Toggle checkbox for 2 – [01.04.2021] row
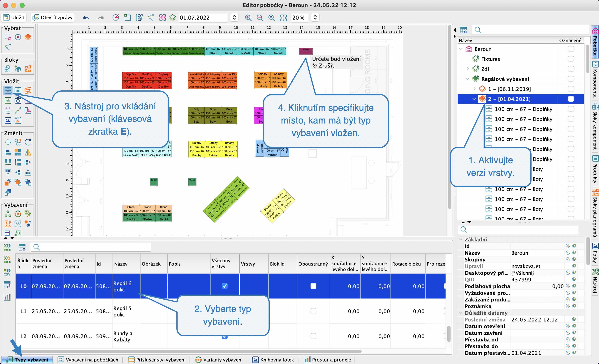This screenshot has height=364, width=599. (x=571, y=99)
